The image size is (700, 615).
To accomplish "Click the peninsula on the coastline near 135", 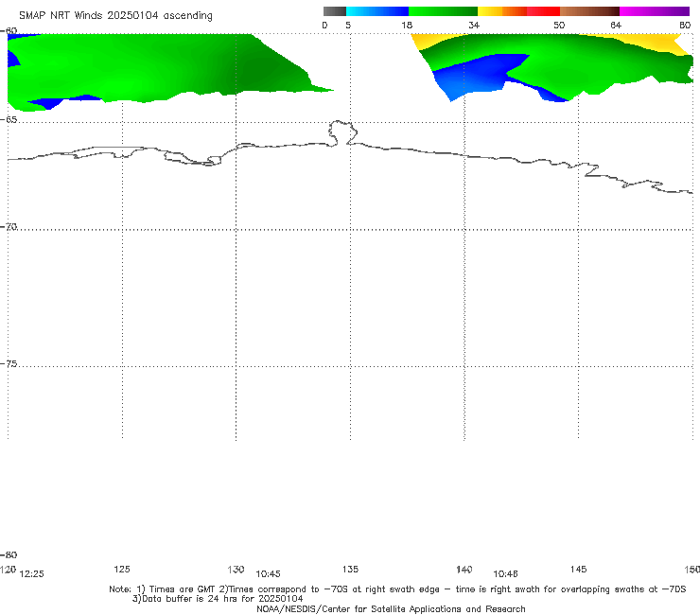I will (x=342, y=132).
